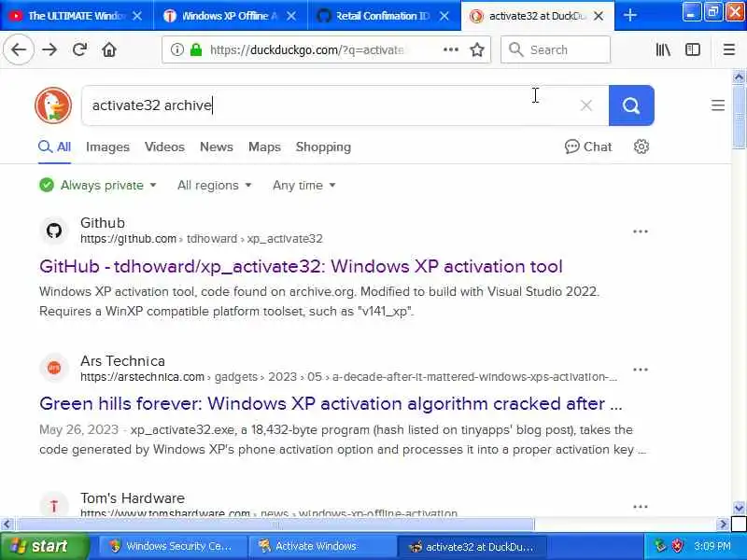This screenshot has height=560, width=747.
Task: Open DuckDuckGo side menu icon
Action: point(717,105)
